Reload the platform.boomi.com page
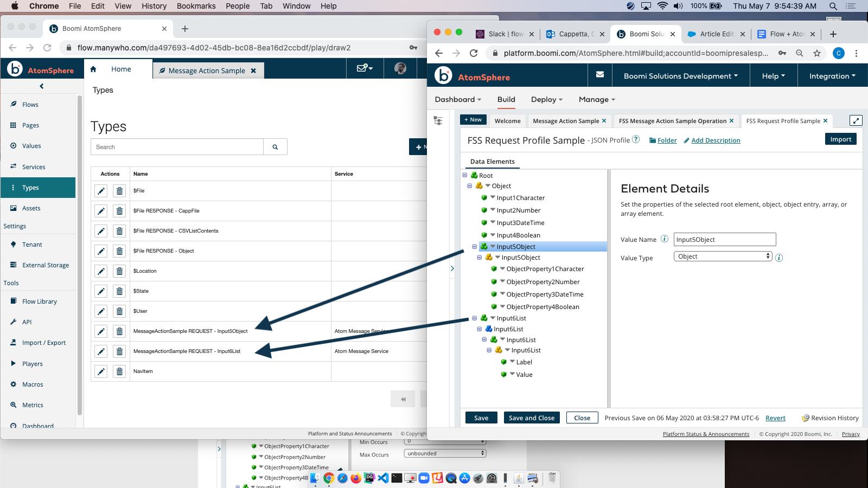Viewport: 868px width, 488px height. click(474, 53)
